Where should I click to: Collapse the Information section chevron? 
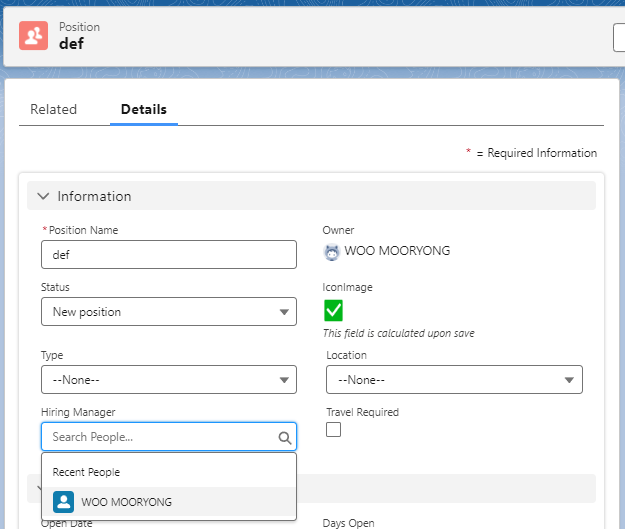coord(43,196)
